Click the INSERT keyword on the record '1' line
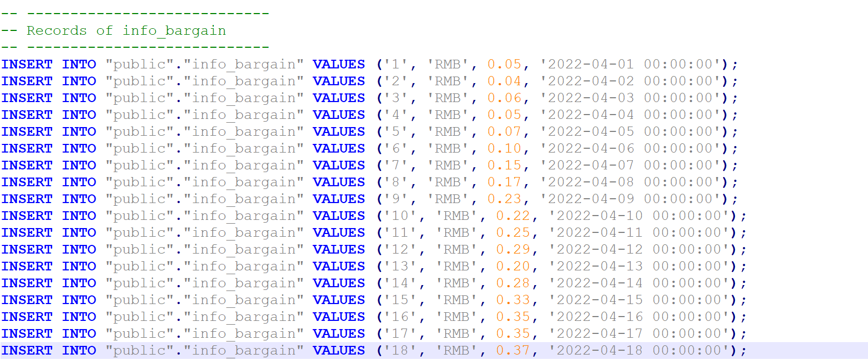 (x=27, y=64)
